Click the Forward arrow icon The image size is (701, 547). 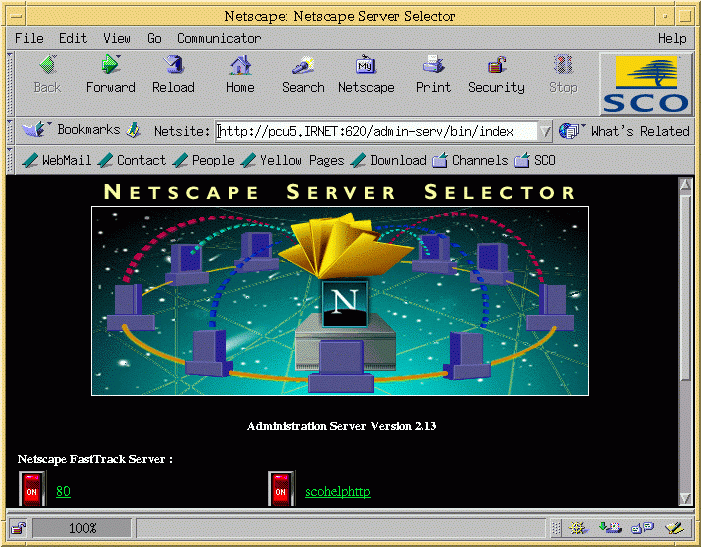click(x=110, y=65)
